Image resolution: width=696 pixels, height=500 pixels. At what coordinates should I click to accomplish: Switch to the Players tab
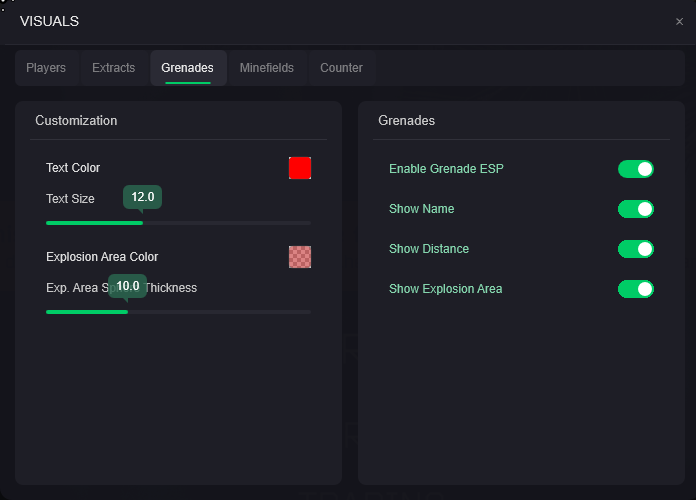pyautogui.click(x=46, y=68)
